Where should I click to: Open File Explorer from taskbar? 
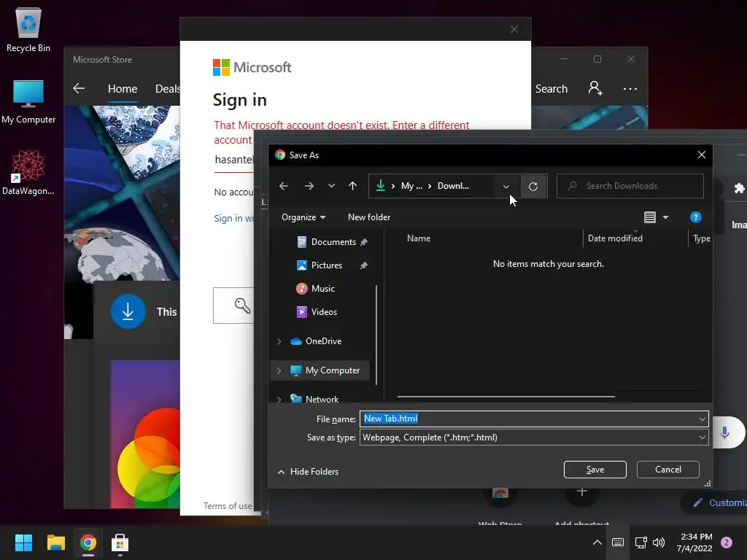55,542
